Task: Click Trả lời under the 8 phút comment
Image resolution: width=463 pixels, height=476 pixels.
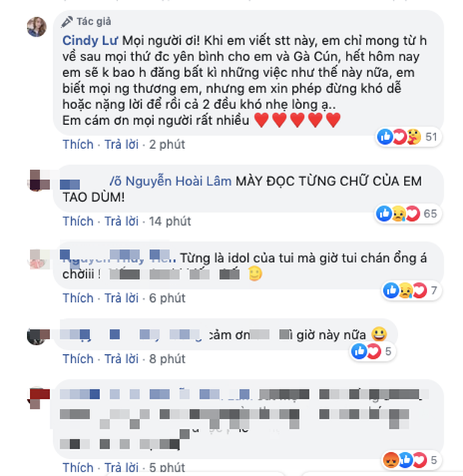Action: click(122, 359)
